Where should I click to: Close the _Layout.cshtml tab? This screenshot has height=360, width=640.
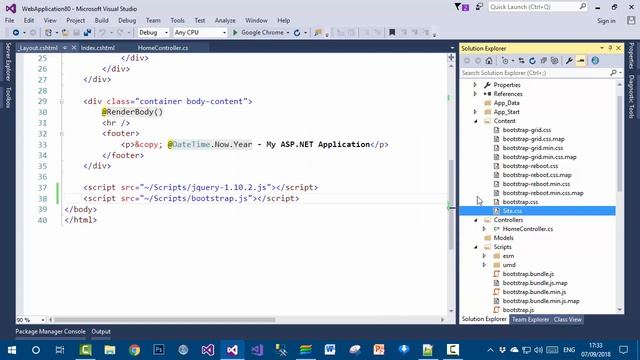[x=74, y=48]
